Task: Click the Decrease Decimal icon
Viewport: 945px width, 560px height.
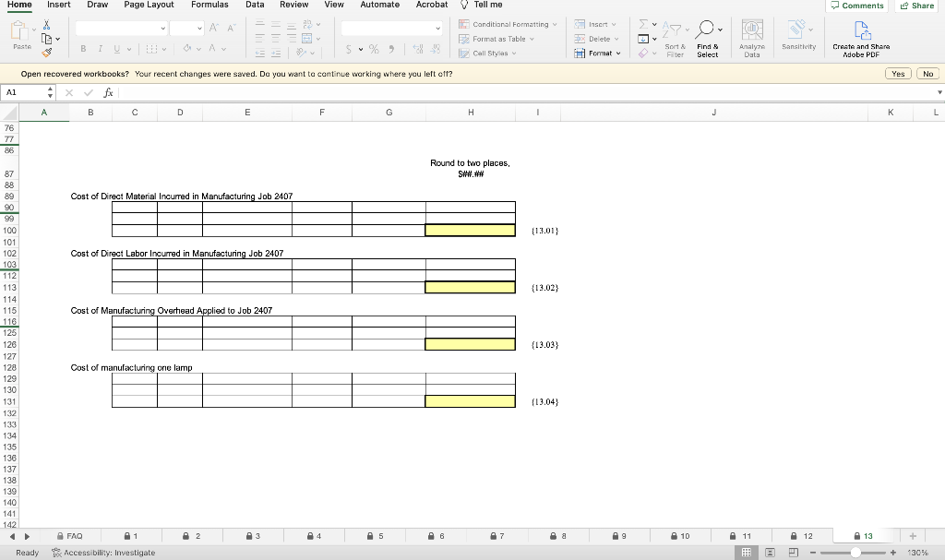Action: point(436,50)
